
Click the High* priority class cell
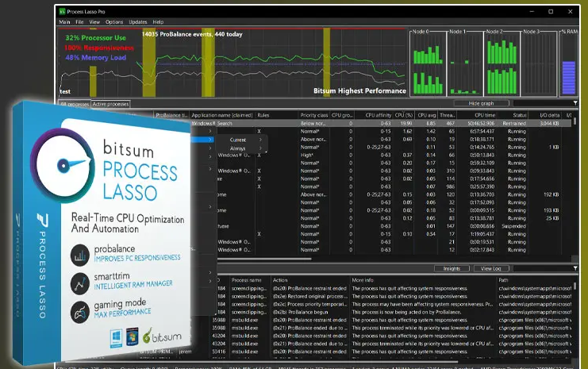[307, 155]
